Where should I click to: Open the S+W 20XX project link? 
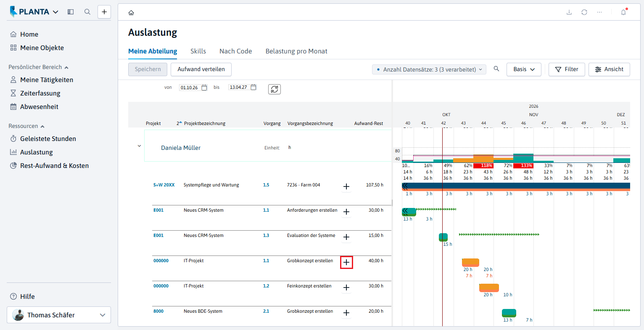click(164, 185)
